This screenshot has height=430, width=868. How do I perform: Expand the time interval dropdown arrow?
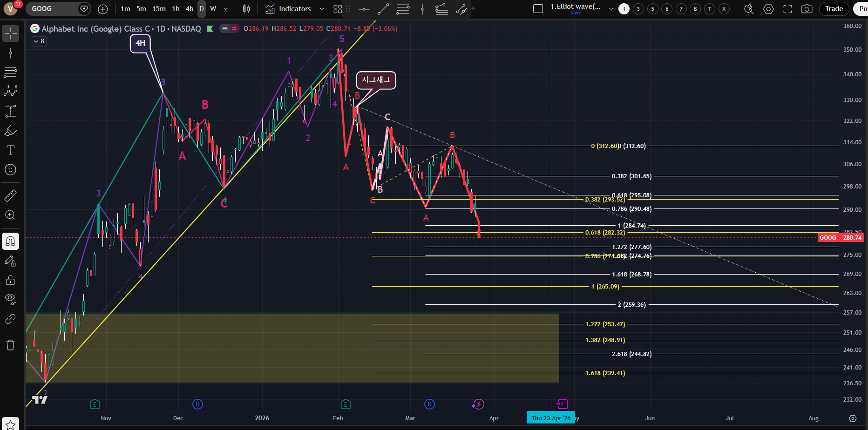tap(226, 9)
